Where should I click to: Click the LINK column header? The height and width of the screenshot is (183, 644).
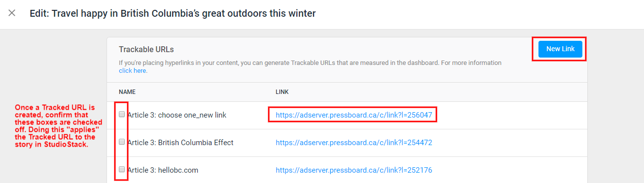[282, 92]
